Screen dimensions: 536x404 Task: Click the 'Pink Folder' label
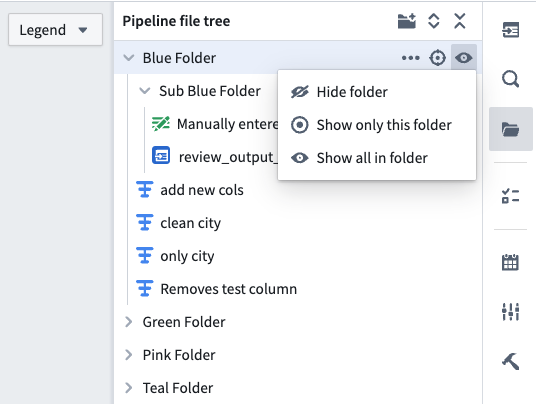pos(179,355)
